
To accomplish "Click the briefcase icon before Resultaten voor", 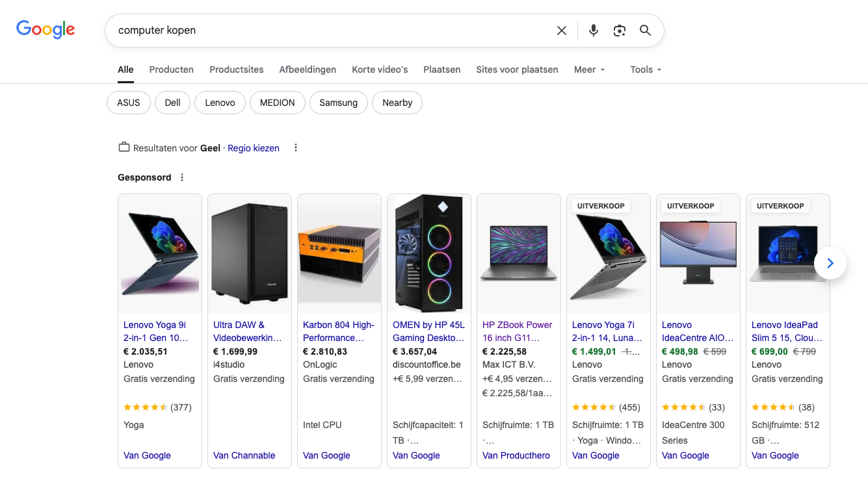I will pos(124,147).
